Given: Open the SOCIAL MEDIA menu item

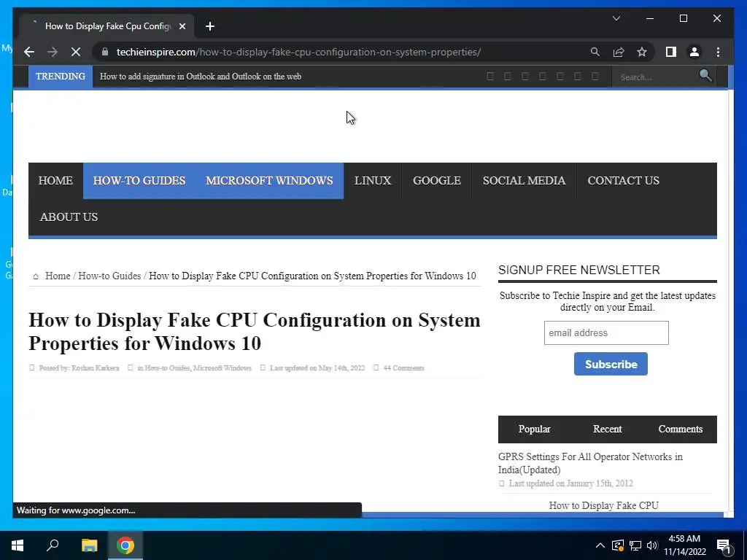Looking at the screenshot, I should [x=524, y=181].
